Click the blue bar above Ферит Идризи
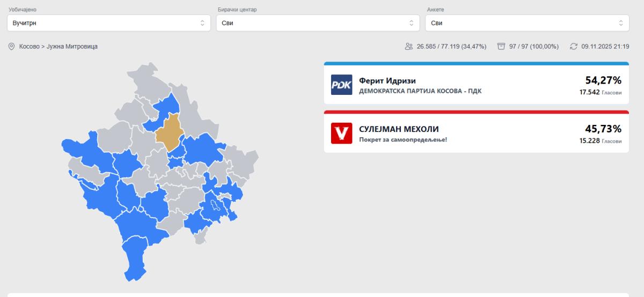 pos(476,63)
